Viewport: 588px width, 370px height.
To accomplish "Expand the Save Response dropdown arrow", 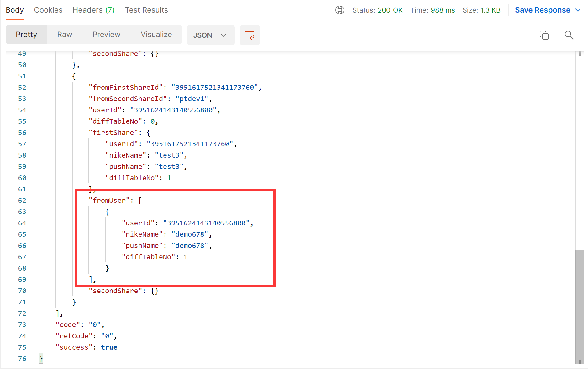I will [x=578, y=10].
